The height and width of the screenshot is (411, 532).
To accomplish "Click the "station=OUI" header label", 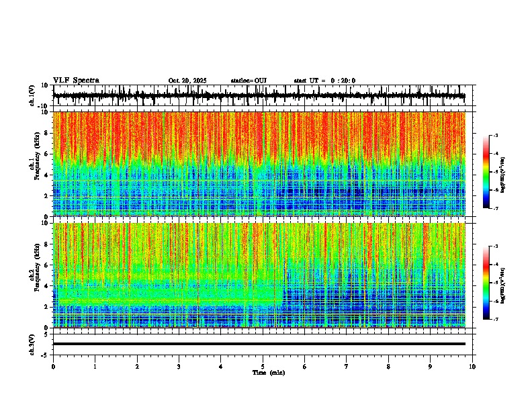I will (x=249, y=81).
